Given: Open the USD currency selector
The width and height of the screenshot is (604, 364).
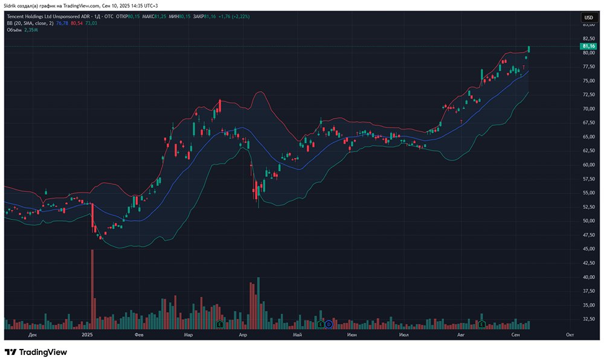Looking at the screenshot, I should pyautogui.click(x=588, y=18).
